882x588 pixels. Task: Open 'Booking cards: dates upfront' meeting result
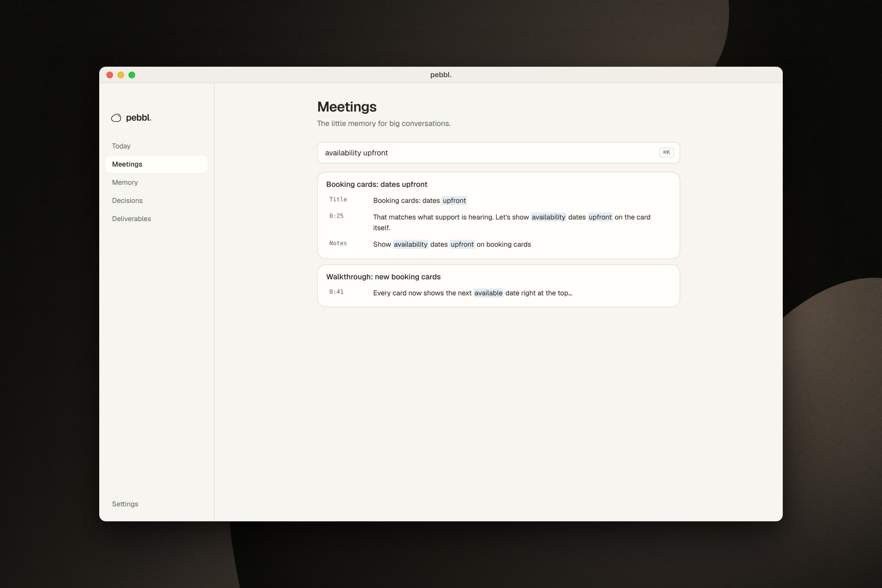pyautogui.click(x=376, y=184)
